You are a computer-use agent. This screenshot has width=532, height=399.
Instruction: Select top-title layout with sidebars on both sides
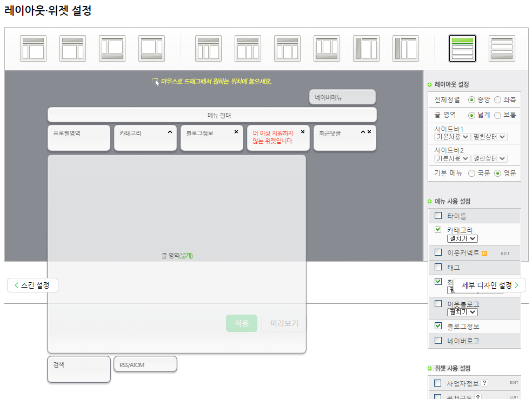288,48
